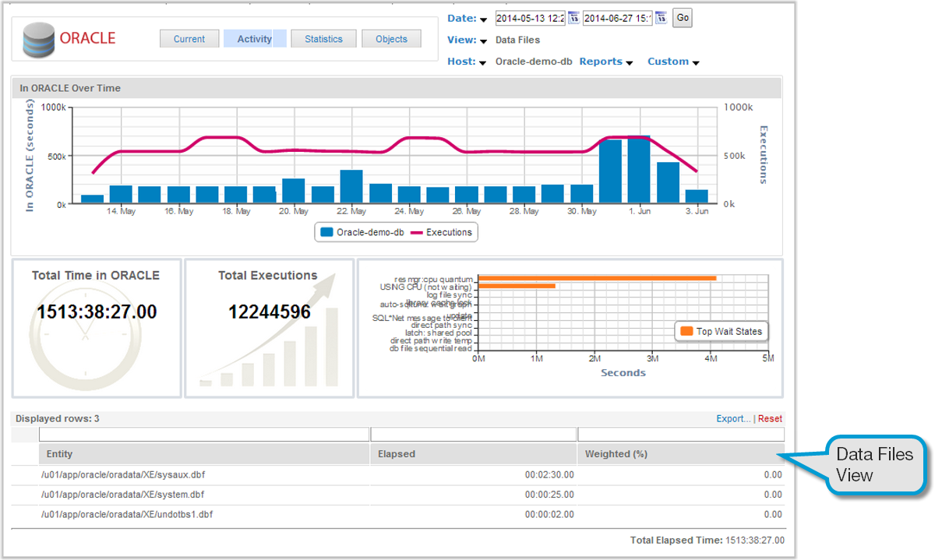The image size is (942, 560).
Task: Open the Statistics tab
Action: pyautogui.click(x=323, y=39)
